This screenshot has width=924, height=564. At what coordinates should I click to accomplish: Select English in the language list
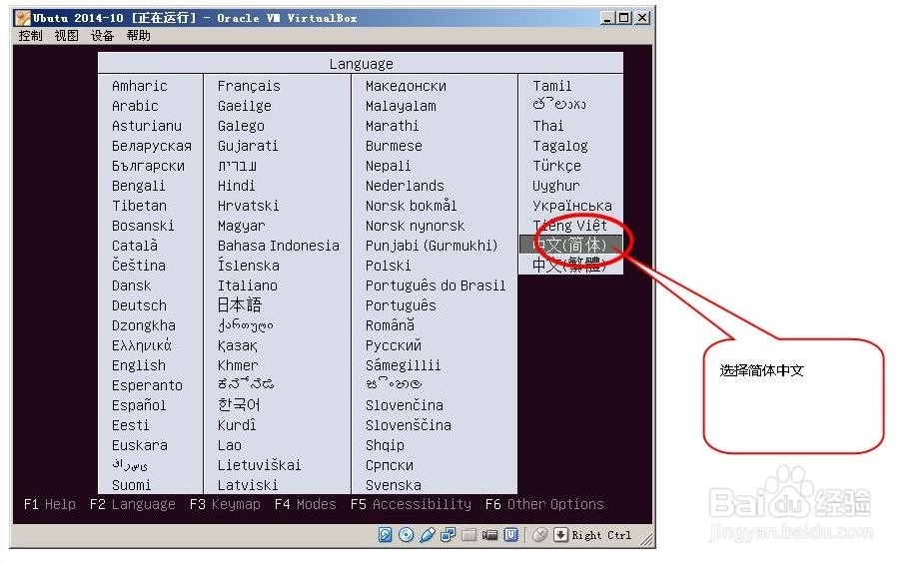point(139,365)
